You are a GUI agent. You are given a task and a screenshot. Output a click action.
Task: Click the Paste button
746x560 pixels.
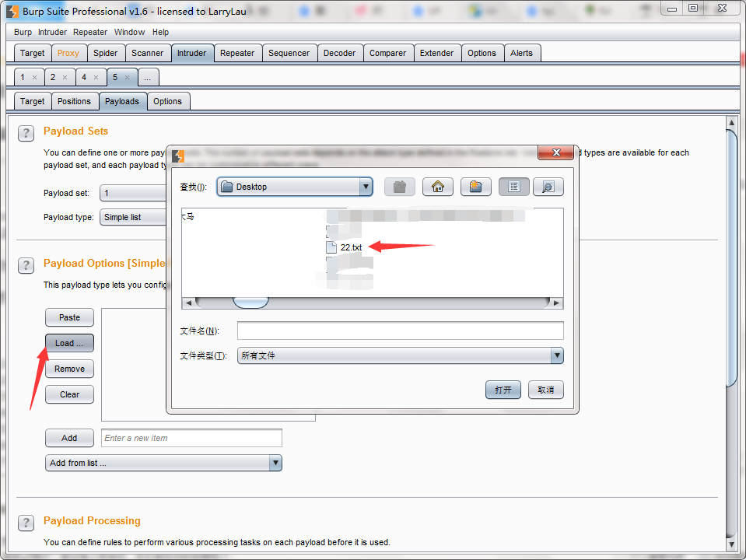coord(69,317)
